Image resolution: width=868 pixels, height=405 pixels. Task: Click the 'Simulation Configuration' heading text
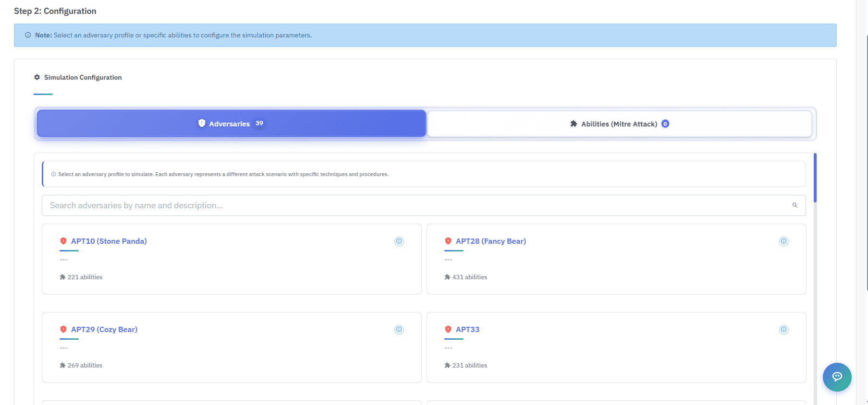83,77
